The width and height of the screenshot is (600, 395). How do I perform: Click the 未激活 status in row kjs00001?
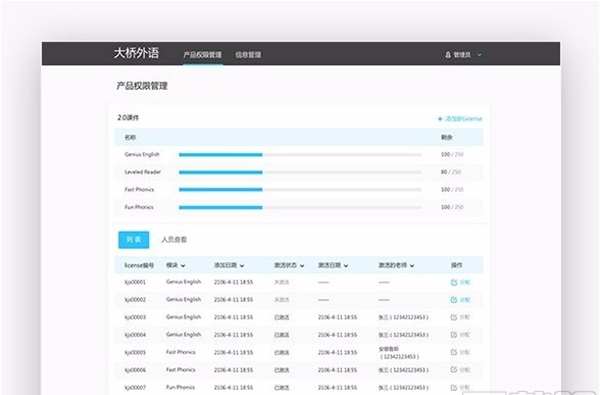click(x=282, y=282)
